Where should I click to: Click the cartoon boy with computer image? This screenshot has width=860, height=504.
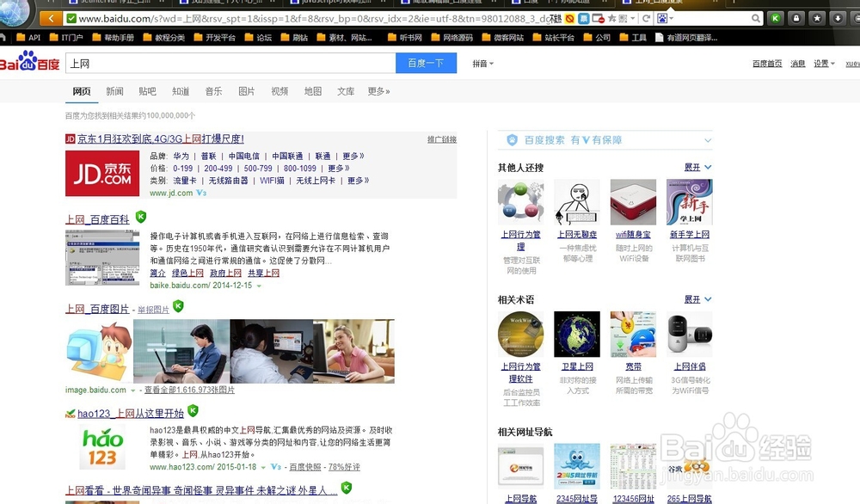point(99,351)
